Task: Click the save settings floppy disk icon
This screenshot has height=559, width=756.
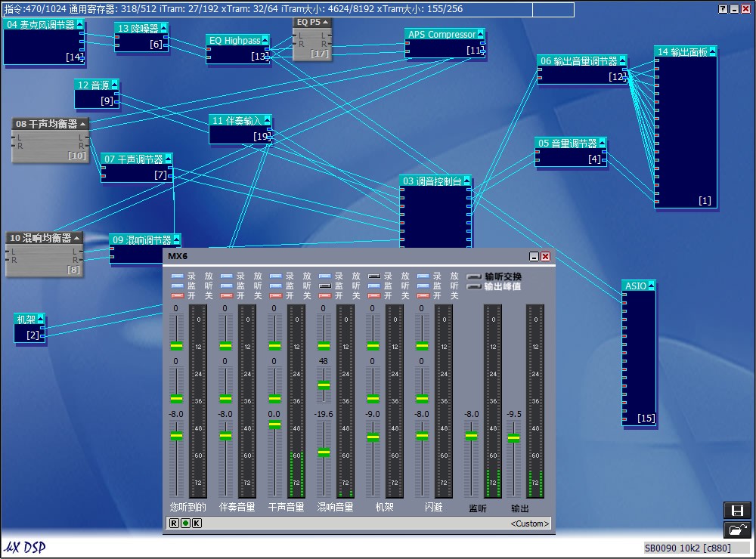Action: point(737,511)
